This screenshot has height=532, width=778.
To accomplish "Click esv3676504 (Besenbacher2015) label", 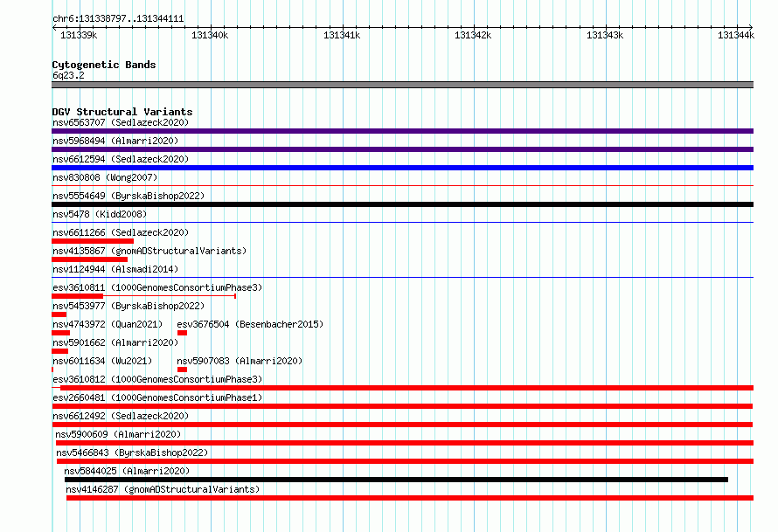I will click(250, 324).
